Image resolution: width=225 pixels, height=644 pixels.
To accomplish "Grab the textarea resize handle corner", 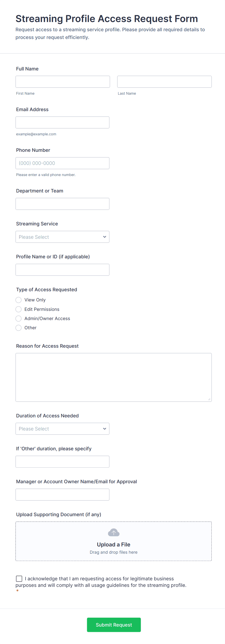I will point(209,399).
